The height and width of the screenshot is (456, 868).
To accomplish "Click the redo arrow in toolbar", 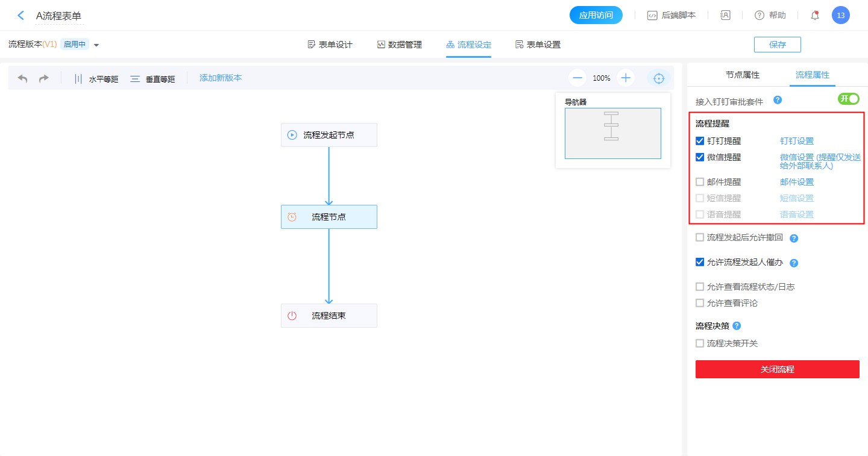I will tap(44, 78).
